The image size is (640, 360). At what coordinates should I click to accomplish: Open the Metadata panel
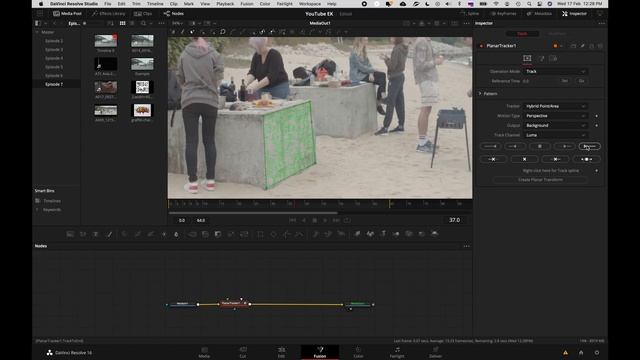(x=540, y=13)
